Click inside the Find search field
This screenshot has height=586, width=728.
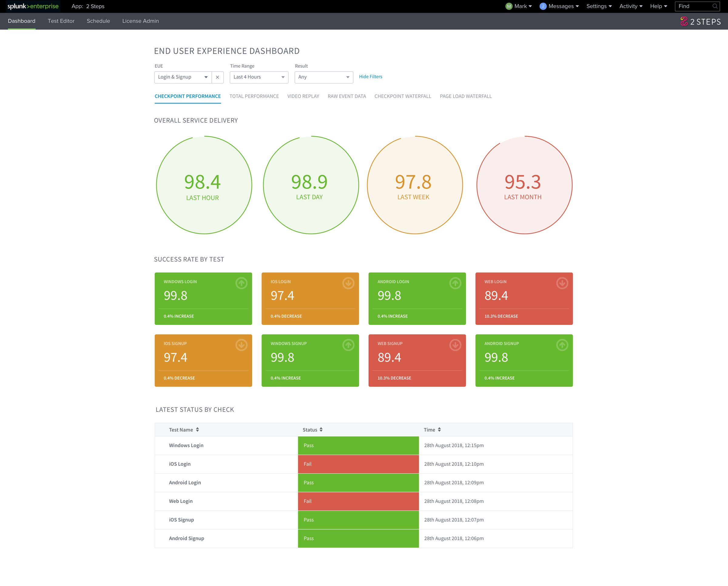tap(692, 6)
